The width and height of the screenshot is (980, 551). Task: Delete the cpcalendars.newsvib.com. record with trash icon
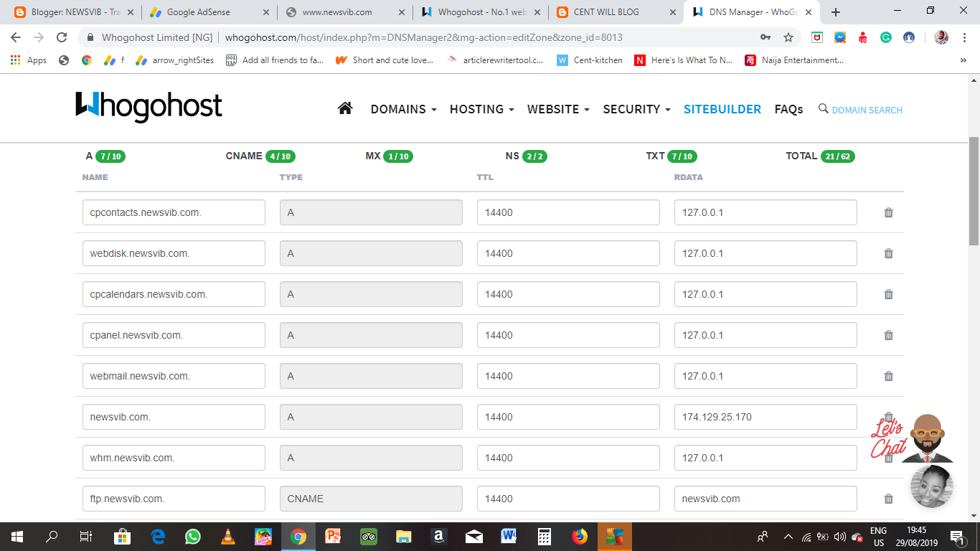tap(888, 294)
